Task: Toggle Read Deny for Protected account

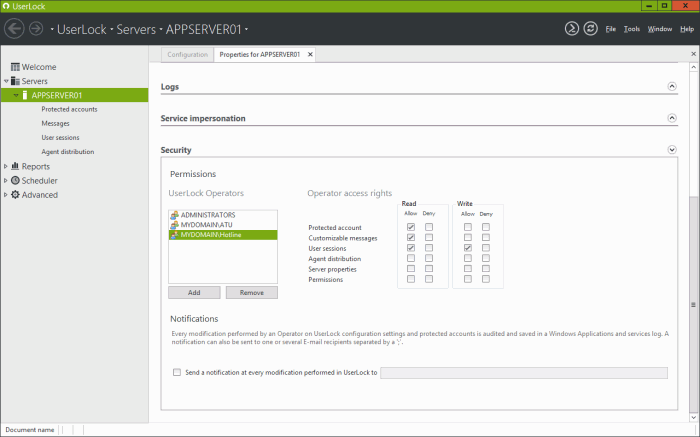Action: pyautogui.click(x=429, y=227)
